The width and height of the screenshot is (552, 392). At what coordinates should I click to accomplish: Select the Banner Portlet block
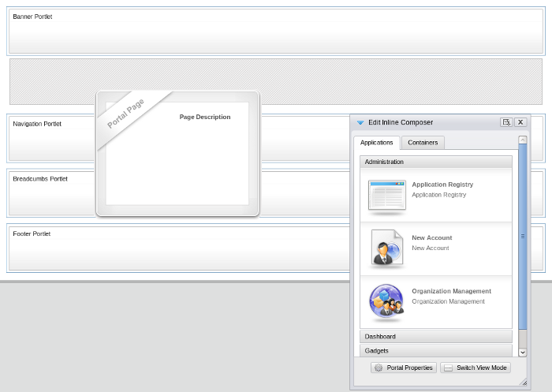276,32
